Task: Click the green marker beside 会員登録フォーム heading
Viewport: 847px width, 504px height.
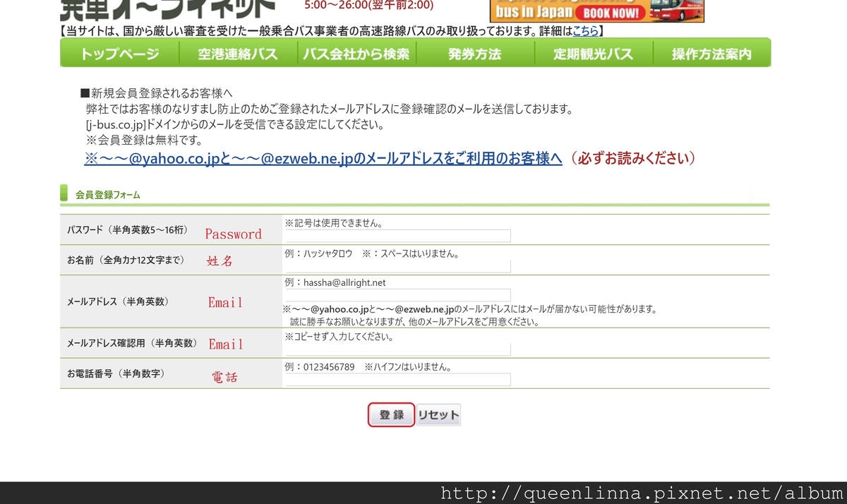Action: (64, 193)
